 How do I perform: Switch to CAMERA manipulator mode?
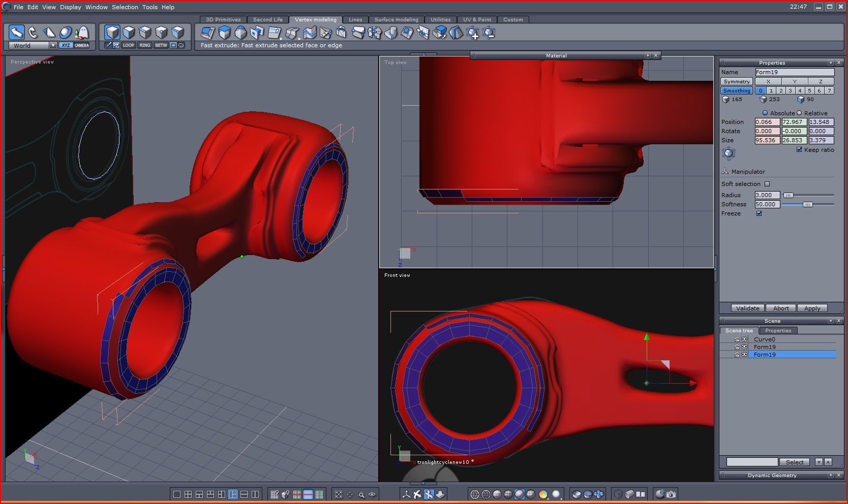(81, 45)
